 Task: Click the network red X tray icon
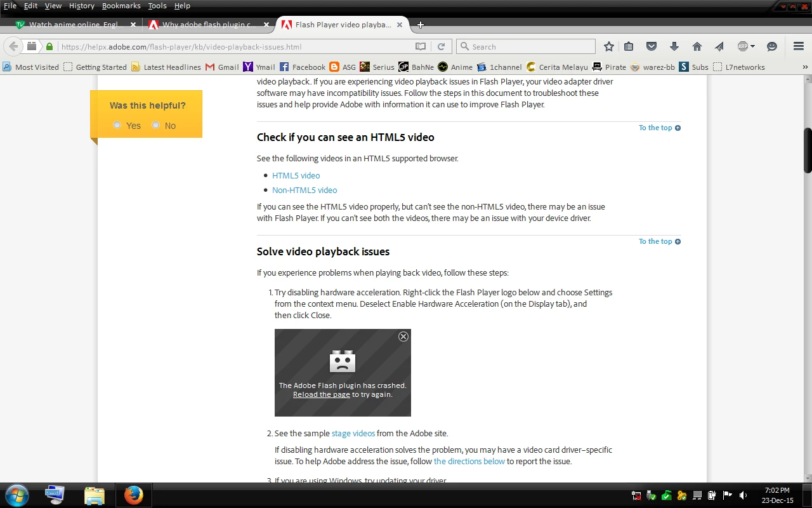click(636, 495)
